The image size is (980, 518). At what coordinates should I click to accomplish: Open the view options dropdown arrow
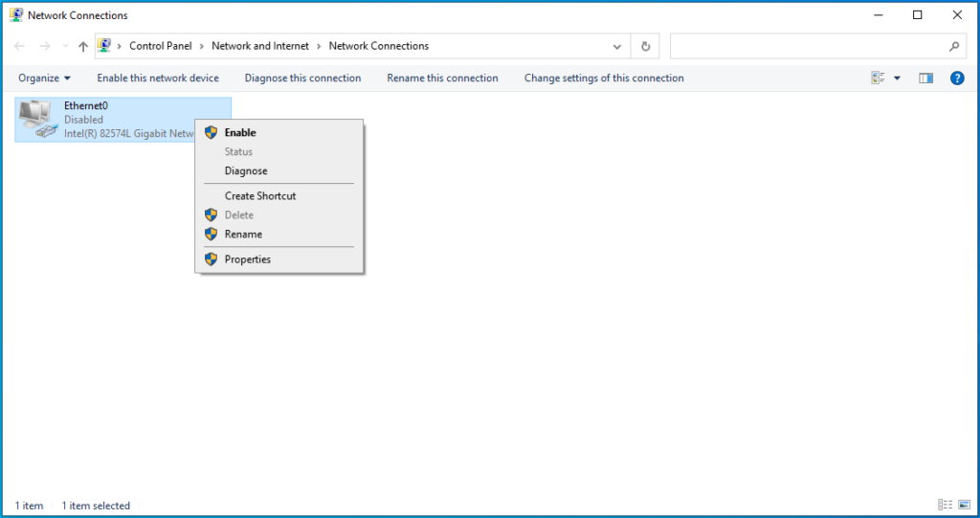[897, 79]
